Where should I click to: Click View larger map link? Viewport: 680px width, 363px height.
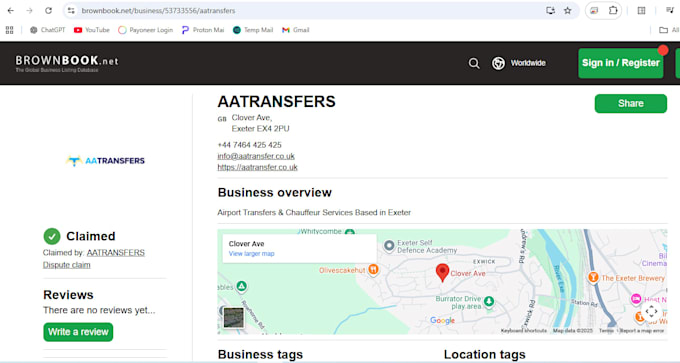252,254
